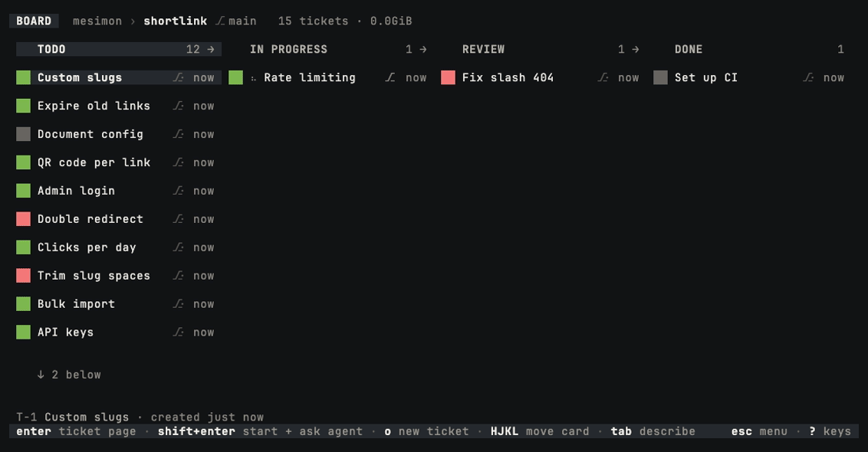Click the arrow in IN PROGRESS header
Viewport: 868px width, 452px height.
(x=423, y=49)
